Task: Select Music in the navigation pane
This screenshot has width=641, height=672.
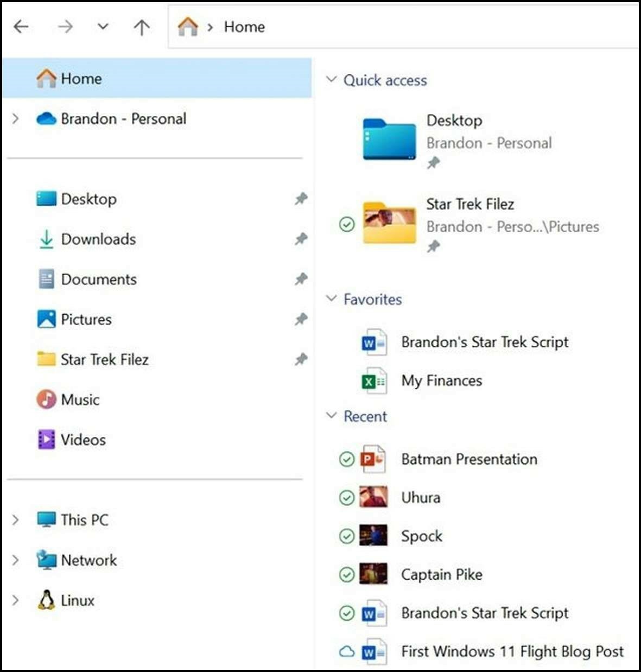Action: [x=80, y=400]
